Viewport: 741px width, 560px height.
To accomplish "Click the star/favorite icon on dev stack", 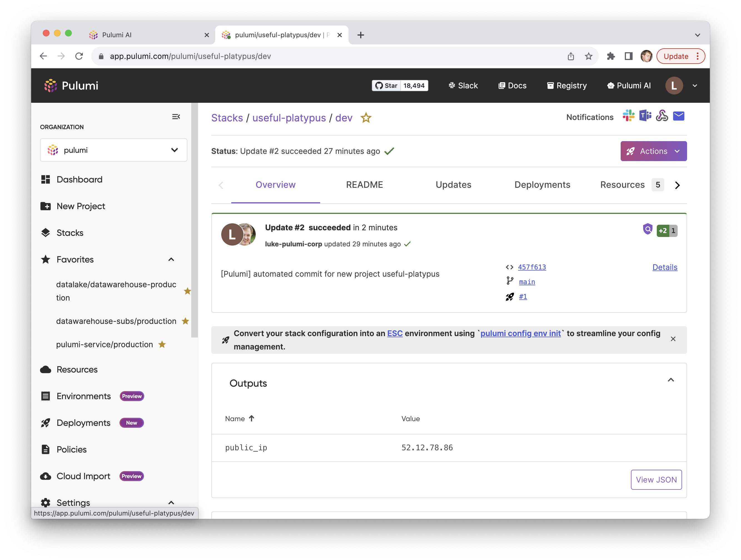I will 367,118.
